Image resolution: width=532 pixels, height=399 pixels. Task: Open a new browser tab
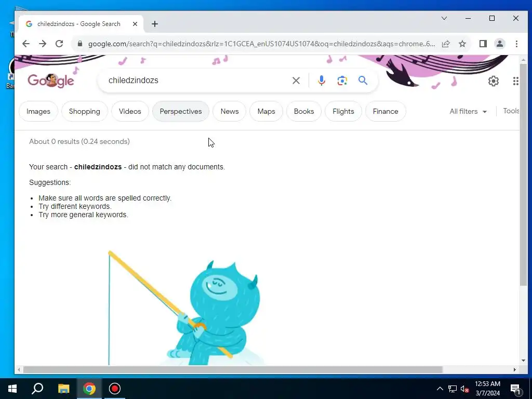(x=155, y=24)
